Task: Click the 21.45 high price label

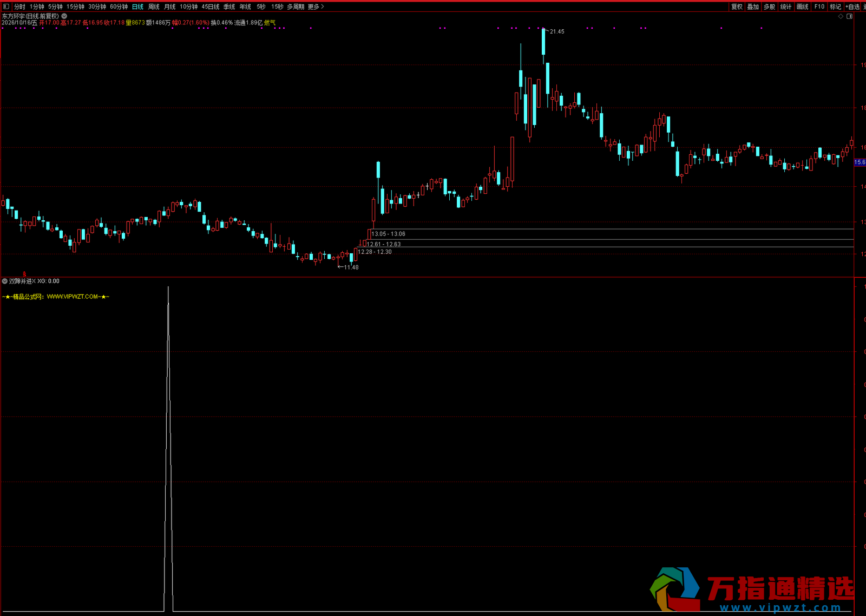Action: [x=557, y=31]
